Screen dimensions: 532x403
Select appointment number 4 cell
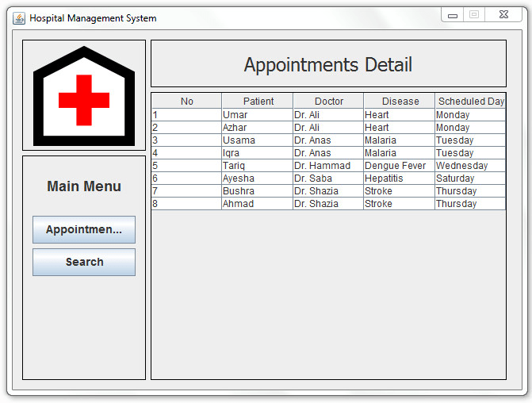186,153
